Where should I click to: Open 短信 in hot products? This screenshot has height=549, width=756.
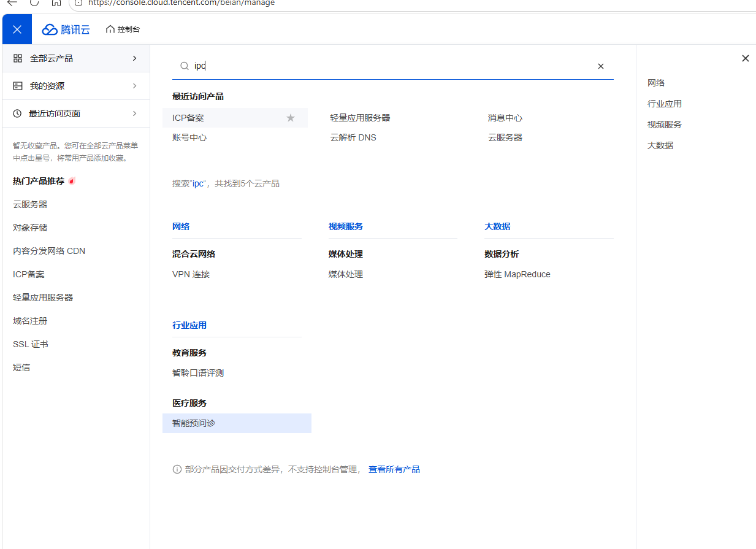[21, 367]
